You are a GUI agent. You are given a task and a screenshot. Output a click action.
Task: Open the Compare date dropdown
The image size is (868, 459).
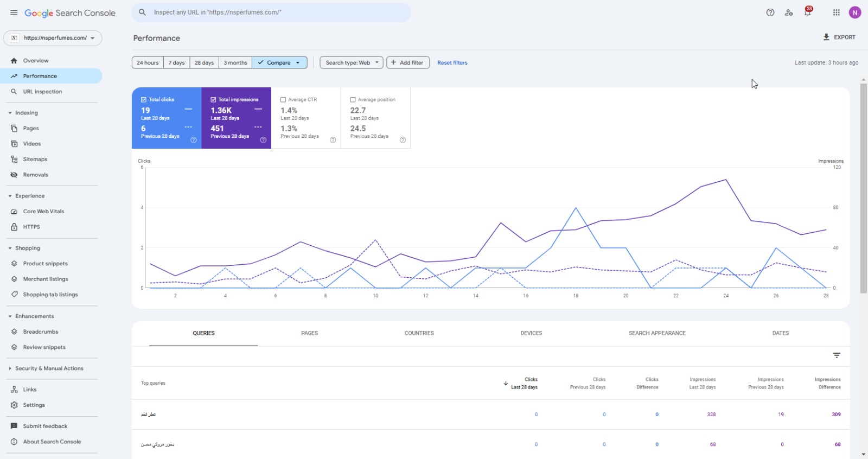(279, 63)
